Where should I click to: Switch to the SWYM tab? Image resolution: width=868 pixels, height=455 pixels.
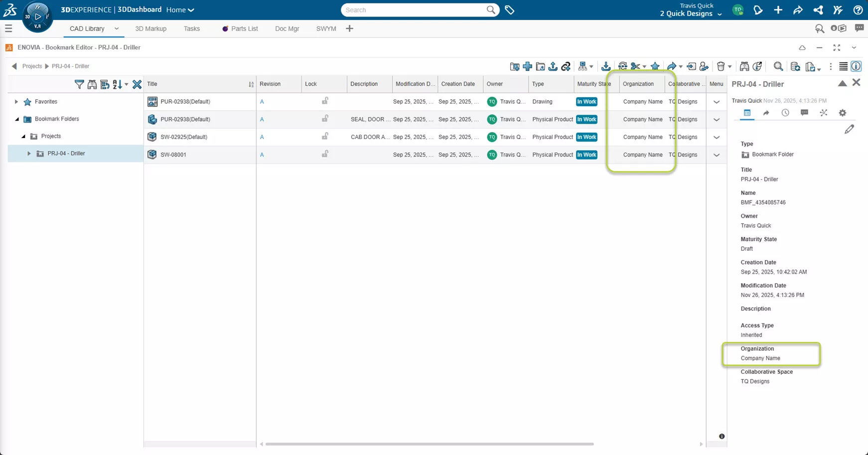326,28
